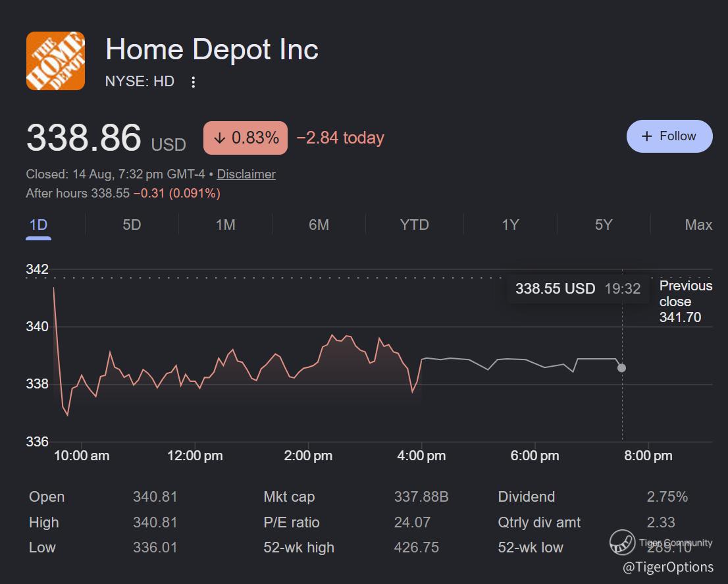The height and width of the screenshot is (584, 728).
Task: Click the 10:00 am axis label
Action: point(82,456)
